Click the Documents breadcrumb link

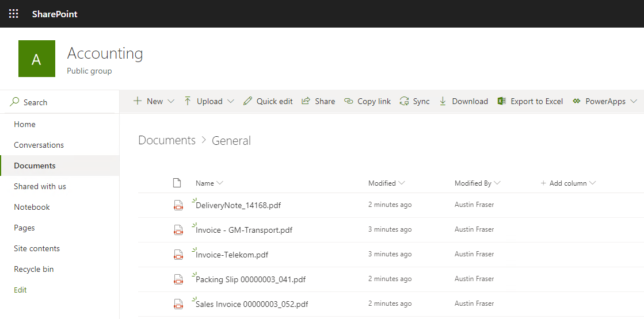167,141
